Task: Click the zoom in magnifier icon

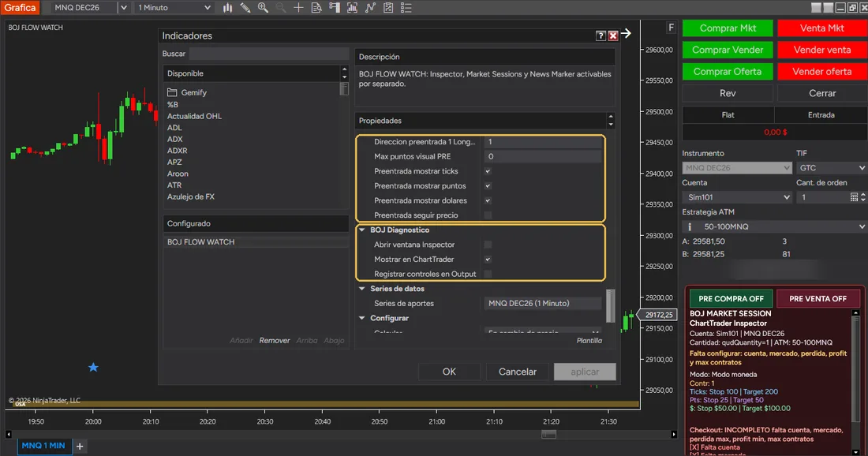Action: point(263,8)
